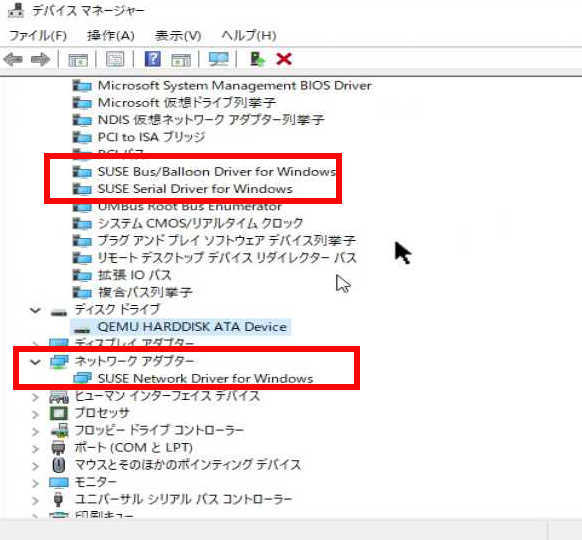Image resolution: width=582 pixels, height=540 pixels.
Task: Expand ヒューマン インターフェイス デバイス category
Action: click(x=35, y=397)
